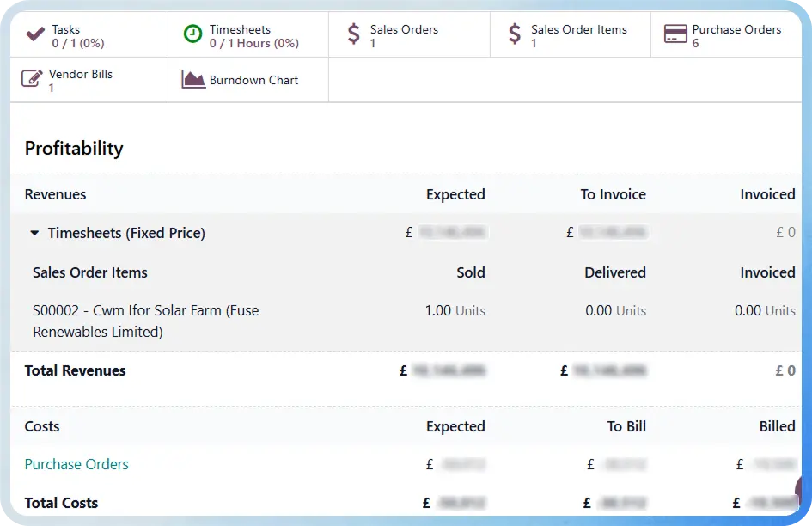This screenshot has height=526, width=812.
Task: Open the Sales Orders stat label
Action: [404, 29]
